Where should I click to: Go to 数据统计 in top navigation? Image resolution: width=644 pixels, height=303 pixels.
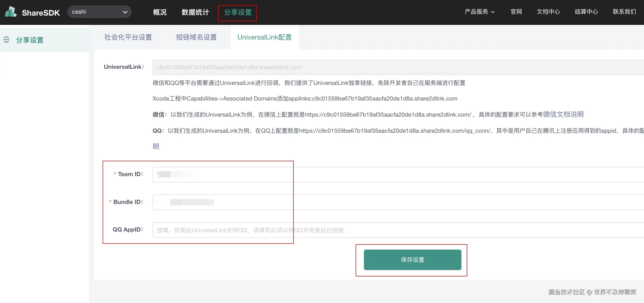195,12
